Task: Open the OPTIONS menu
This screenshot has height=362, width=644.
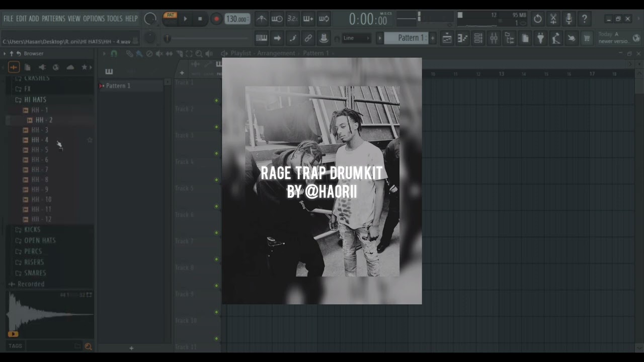Action: tap(94, 19)
